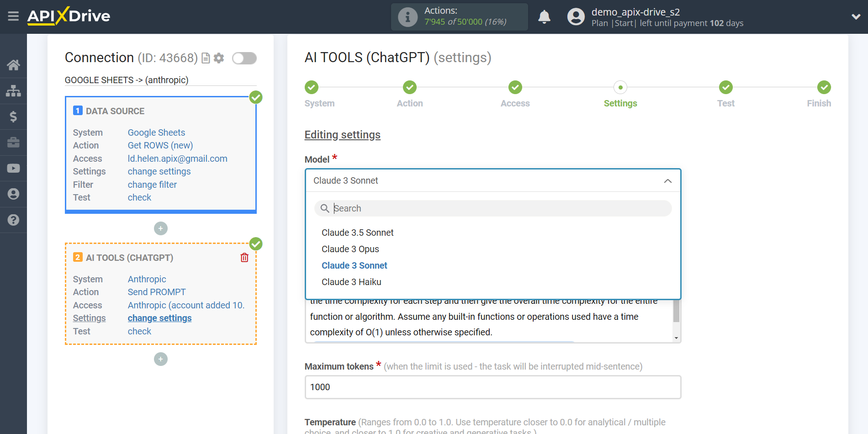
Task: Go to Finish wizard step
Action: 824,87
